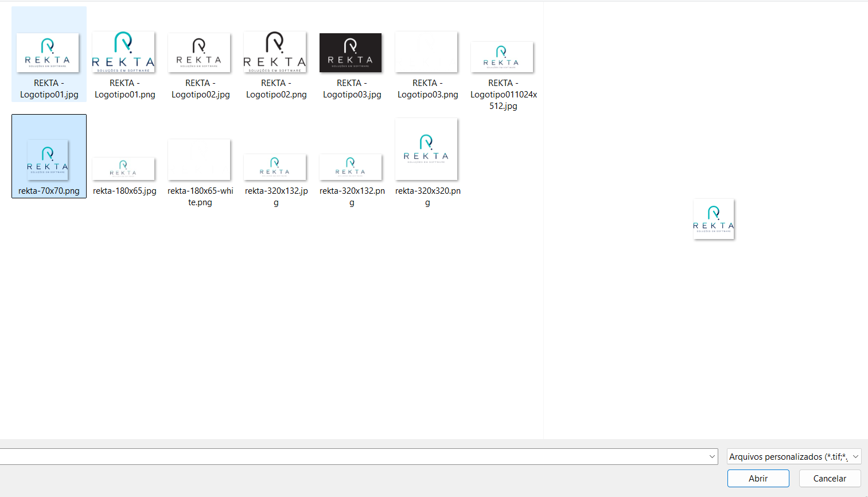Click the Abrir button
Image resolution: width=868 pixels, height=497 pixels.
pos(758,478)
